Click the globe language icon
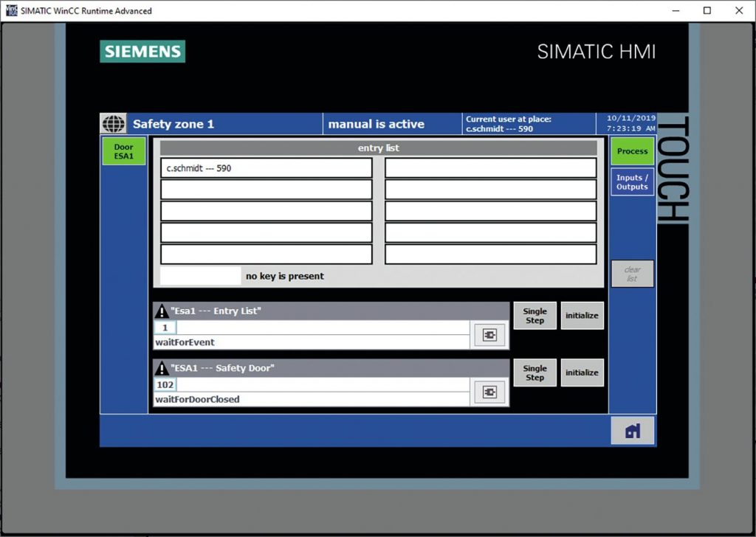 (114, 124)
